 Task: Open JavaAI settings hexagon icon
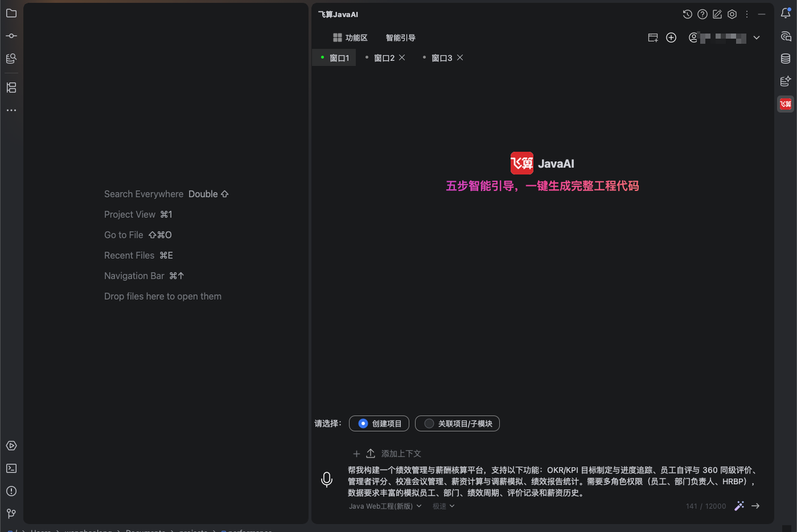coord(732,14)
